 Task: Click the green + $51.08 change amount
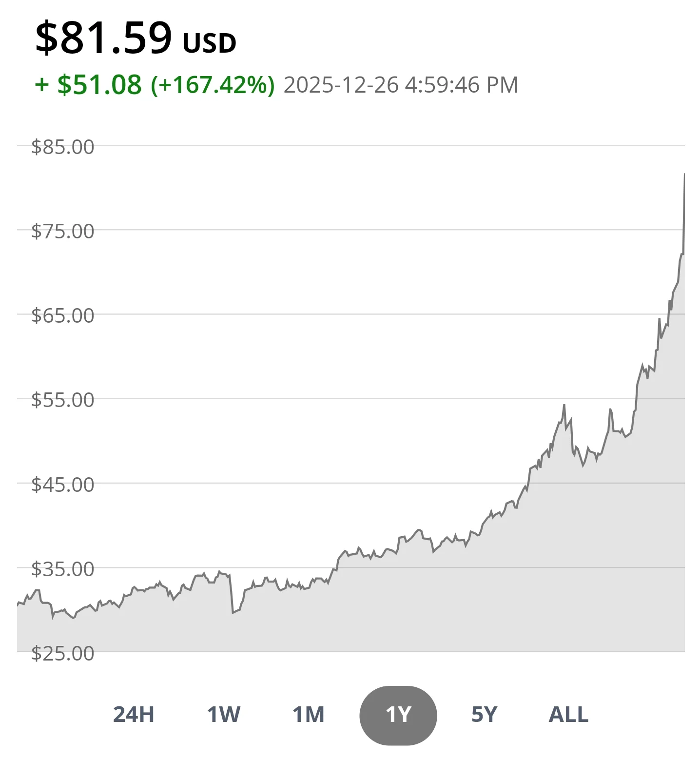[x=89, y=85]
